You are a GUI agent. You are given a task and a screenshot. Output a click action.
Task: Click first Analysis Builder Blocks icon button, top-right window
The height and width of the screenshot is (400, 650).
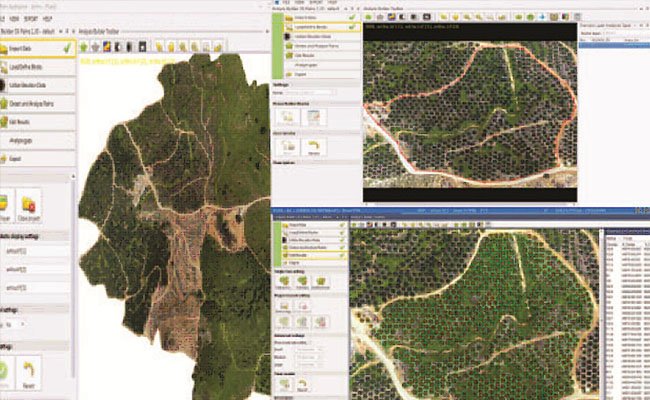[289, 117]
